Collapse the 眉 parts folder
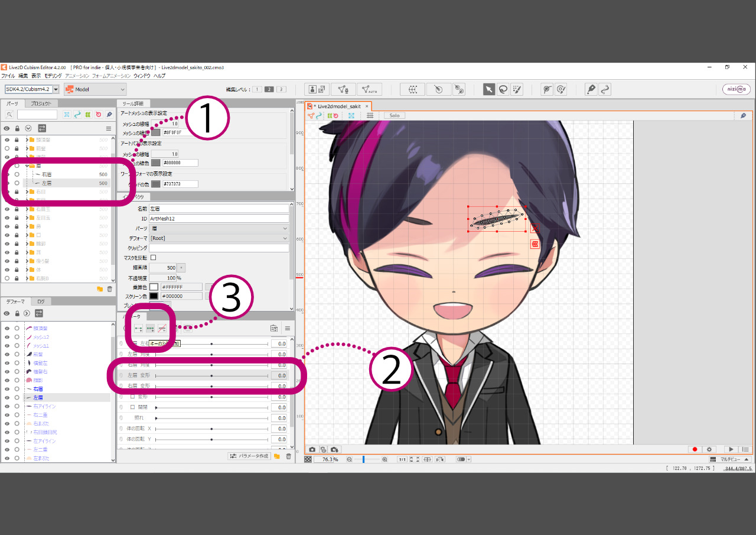756x535 pixels. coord(28,166)
